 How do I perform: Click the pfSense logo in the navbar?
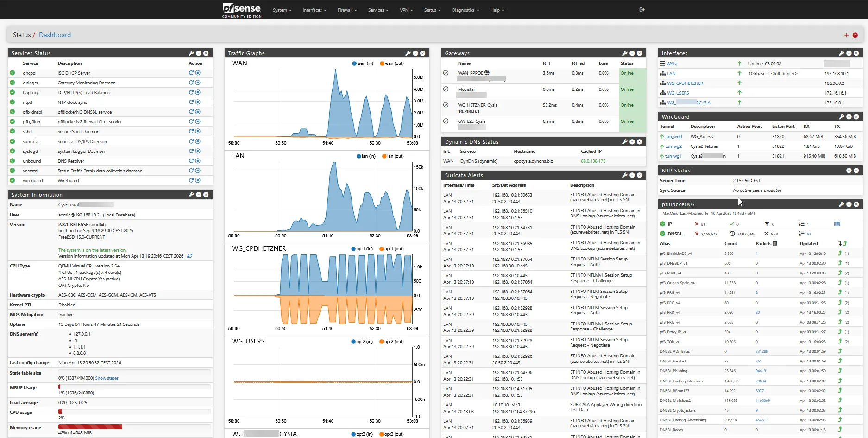pos(241,10)
